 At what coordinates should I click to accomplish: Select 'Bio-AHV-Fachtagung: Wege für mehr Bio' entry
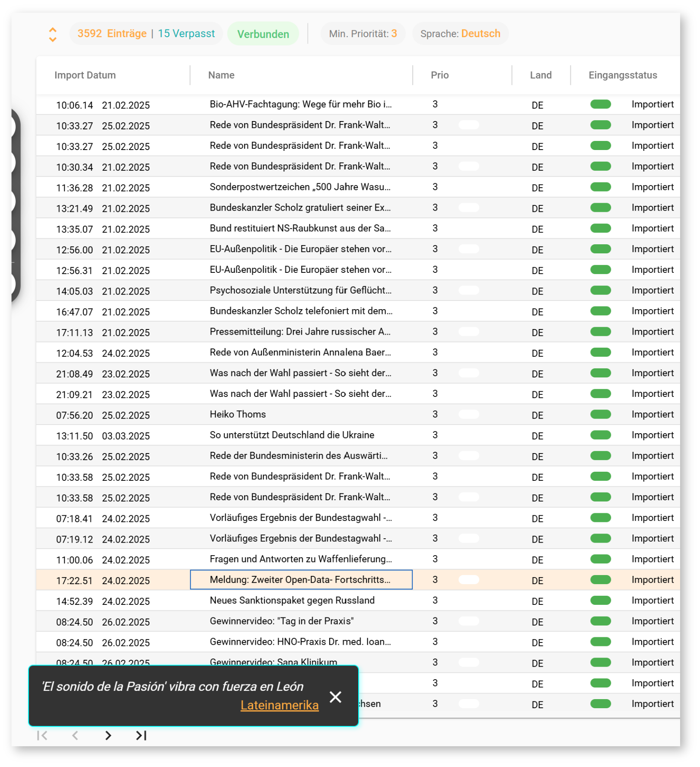pyautogui.click(x=301, y=104)
